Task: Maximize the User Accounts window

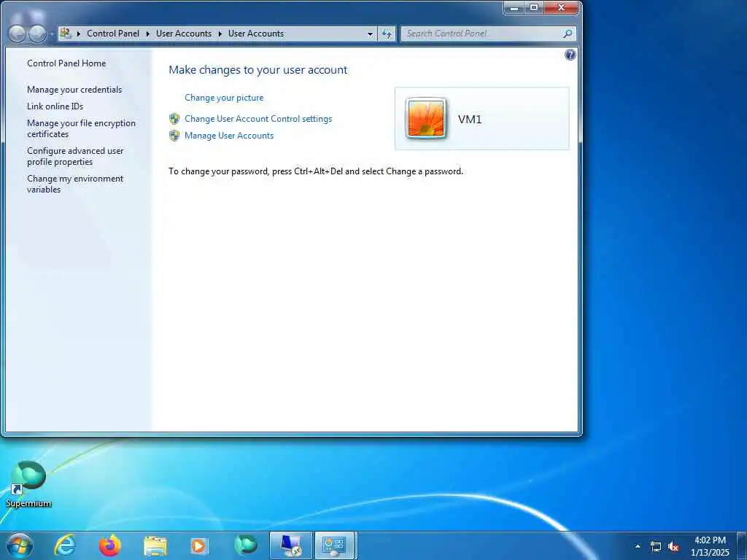Action: pyautogui.click(x=534, y=7)
